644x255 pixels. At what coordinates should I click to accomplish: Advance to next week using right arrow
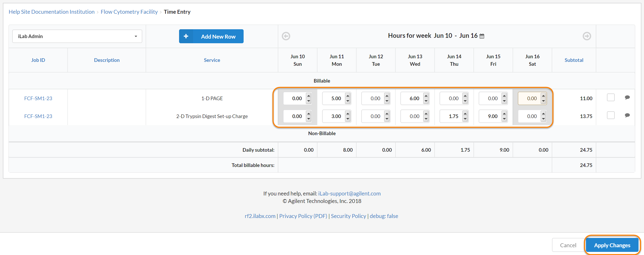[587, 36]
